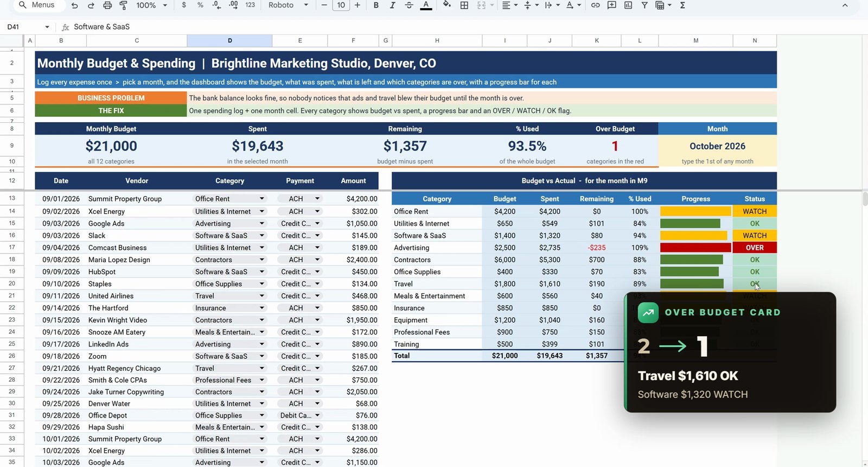Screen dimensions: 868x467
Task: Increase font size with the plus button
Action: 358,5
